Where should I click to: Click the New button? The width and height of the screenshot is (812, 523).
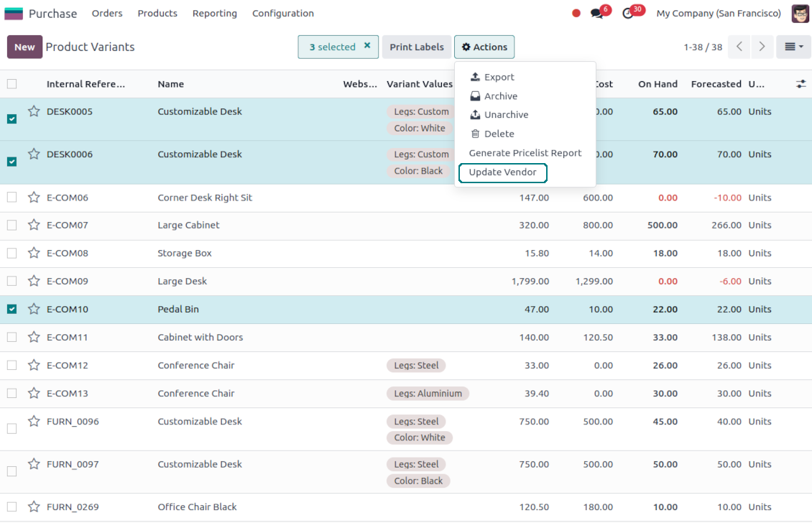[x=24, y=47]
